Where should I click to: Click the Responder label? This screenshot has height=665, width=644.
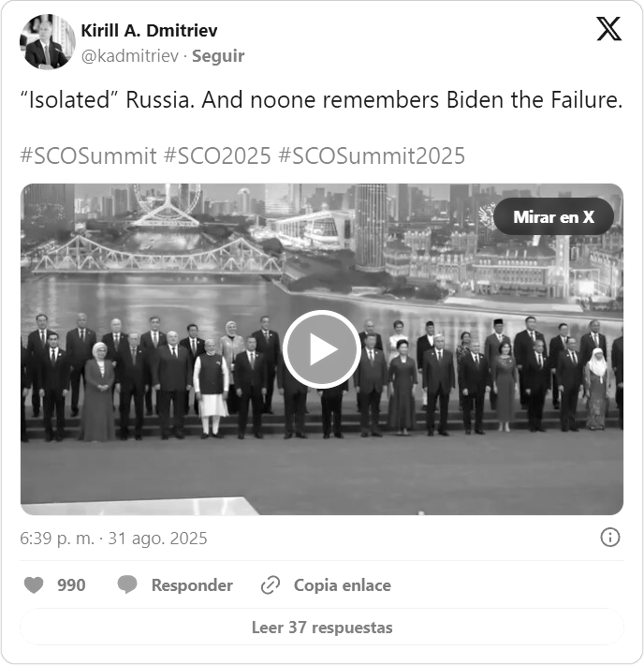click(192, 585)
